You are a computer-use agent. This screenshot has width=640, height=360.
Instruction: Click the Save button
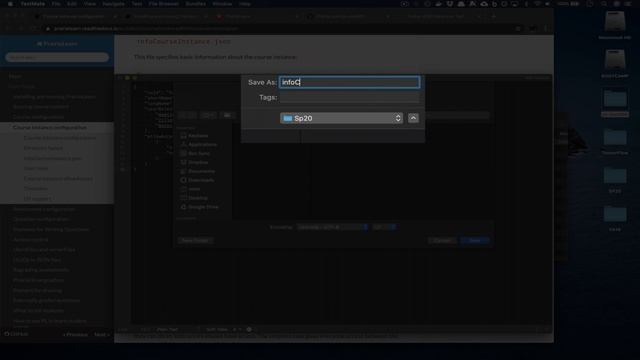point(474,240)
